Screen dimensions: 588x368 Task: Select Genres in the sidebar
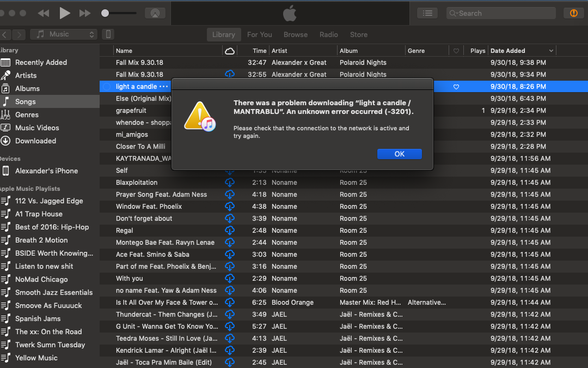point(50,114)
